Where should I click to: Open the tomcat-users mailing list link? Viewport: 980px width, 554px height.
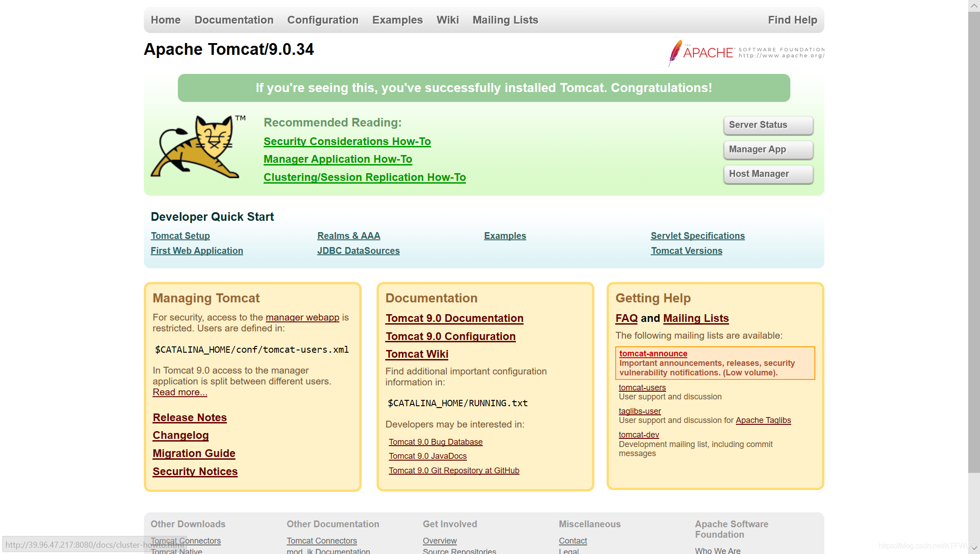click(642, 388)
